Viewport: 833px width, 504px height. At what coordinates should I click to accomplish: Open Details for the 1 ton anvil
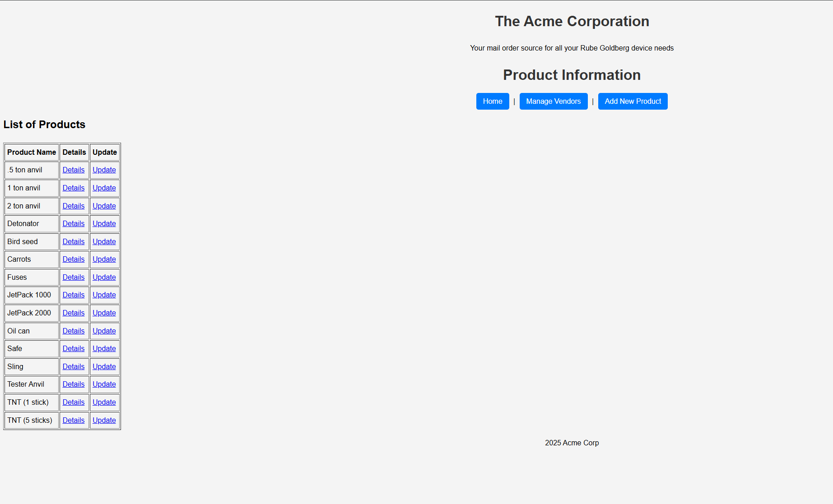74,188
